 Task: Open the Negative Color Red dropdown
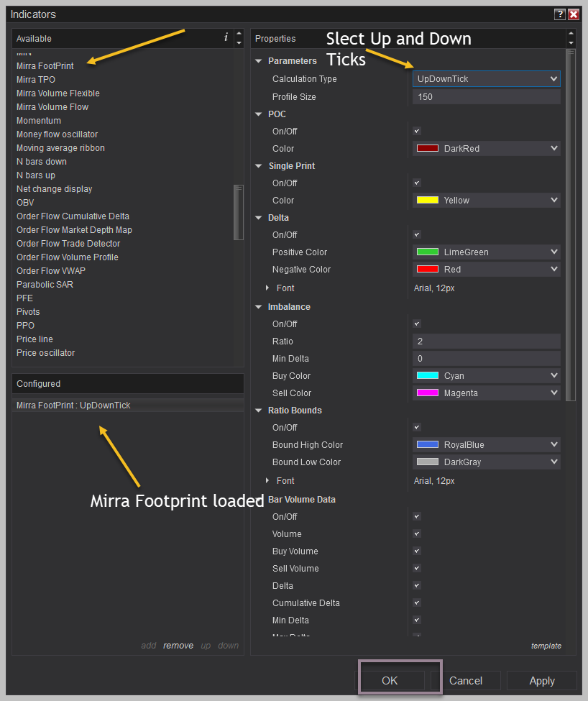click(486, 269)
